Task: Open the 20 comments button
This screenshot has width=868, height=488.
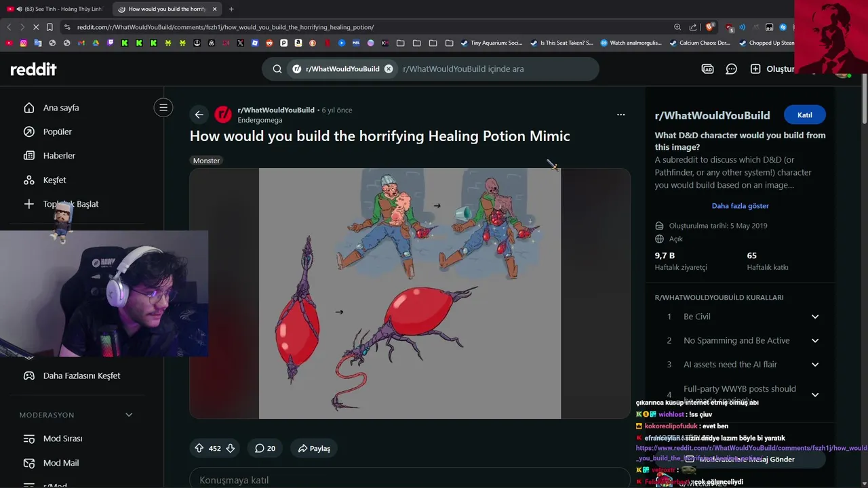Action: (265, 448)
